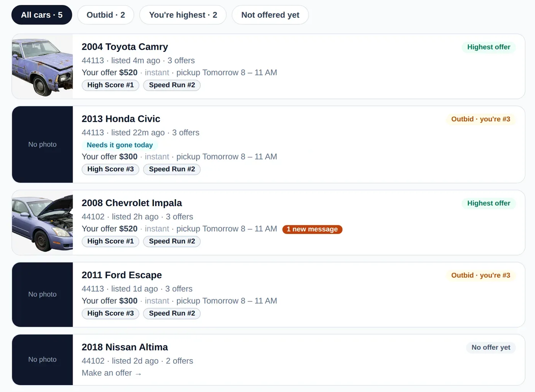535x392 pixels.
Task: Show only Outbid cars
Action: [x=105, y=15]
